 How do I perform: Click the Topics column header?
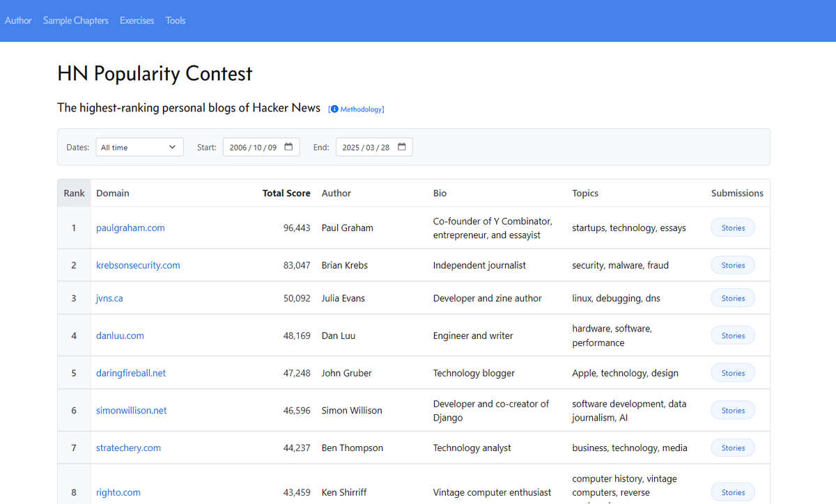point(585,194)
